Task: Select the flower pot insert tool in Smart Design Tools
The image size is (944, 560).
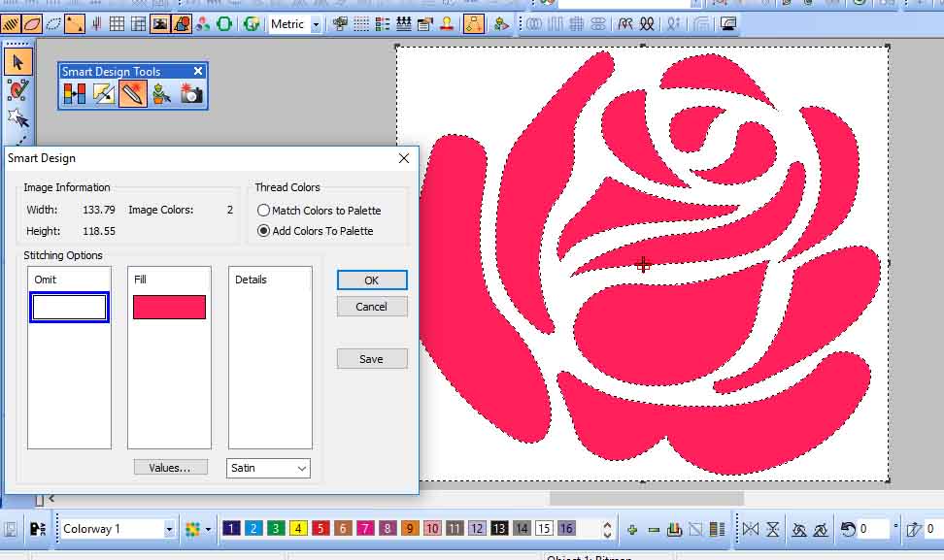Action: [x=159, y=93]
